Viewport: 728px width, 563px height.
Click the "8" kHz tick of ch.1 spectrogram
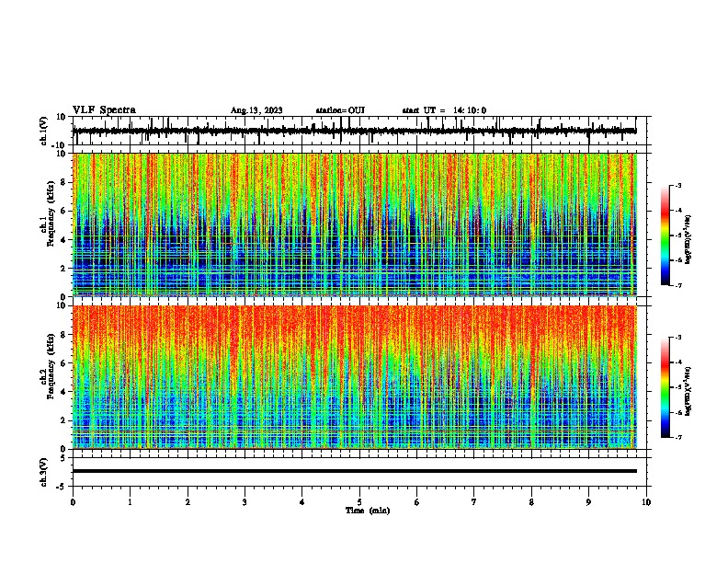63,182
